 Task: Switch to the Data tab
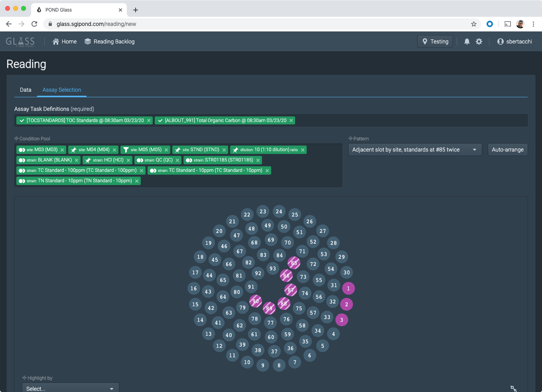click(26, 90)
